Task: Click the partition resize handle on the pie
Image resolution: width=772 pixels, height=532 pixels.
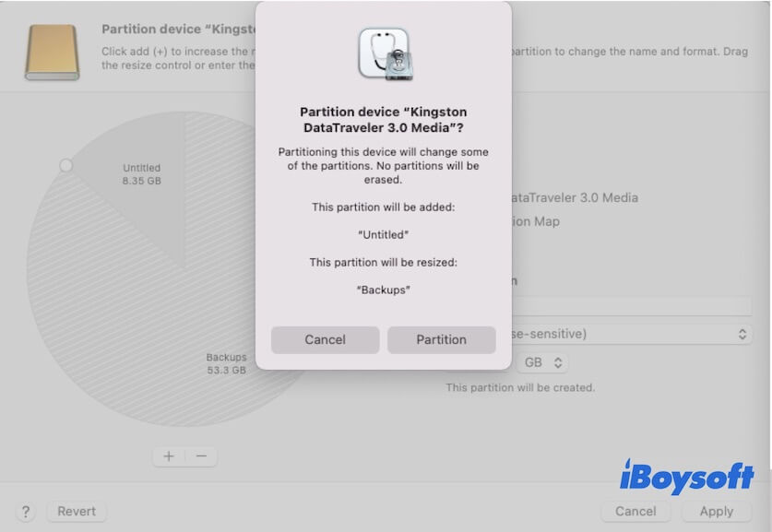Action: tap(65, 165)
